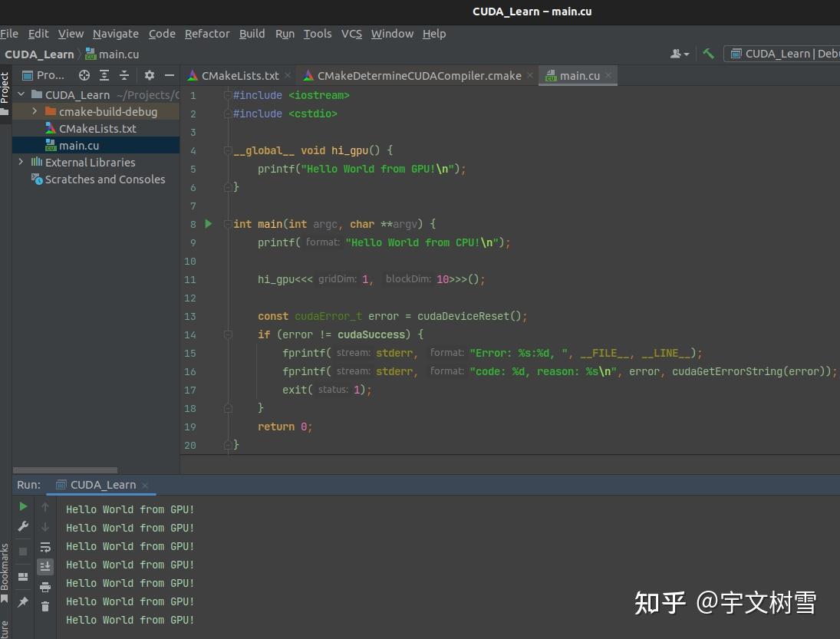The height and width of the screenshot is (639, 840).
Task: Pin the Run tool window tab
Action: coord(22,603)
